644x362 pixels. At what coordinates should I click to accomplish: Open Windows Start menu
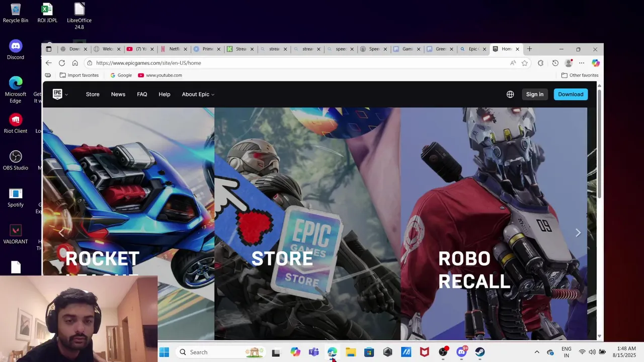[164, 352]
